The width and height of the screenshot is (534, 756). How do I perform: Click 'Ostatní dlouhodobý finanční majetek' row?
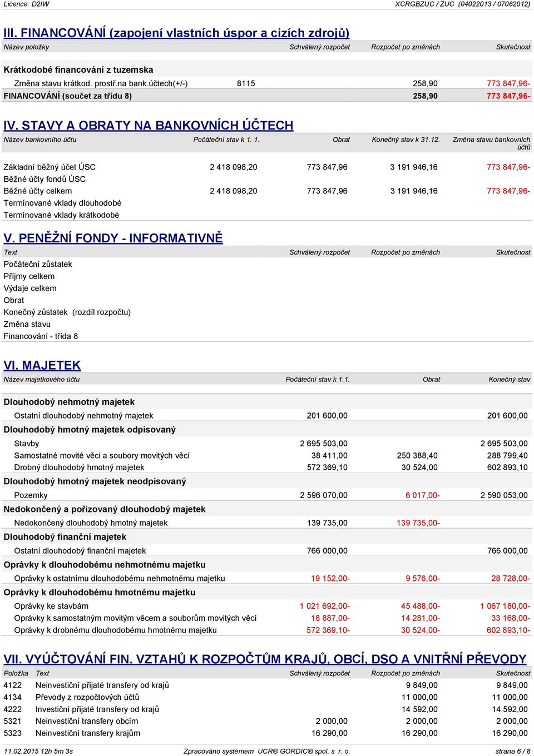[267, 551]
